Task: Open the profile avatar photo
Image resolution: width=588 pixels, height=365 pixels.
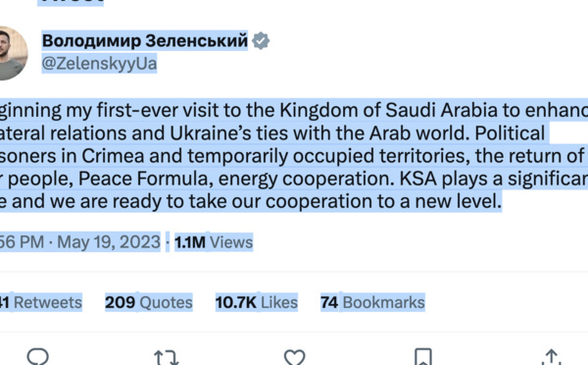Action: click(x=11, y=53)
